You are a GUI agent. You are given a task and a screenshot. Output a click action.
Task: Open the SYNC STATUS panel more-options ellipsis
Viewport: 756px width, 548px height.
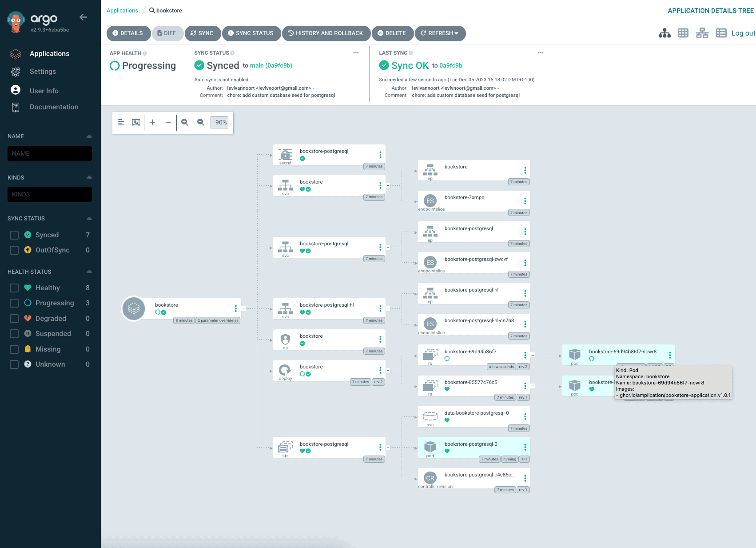(x=356, y=53)
